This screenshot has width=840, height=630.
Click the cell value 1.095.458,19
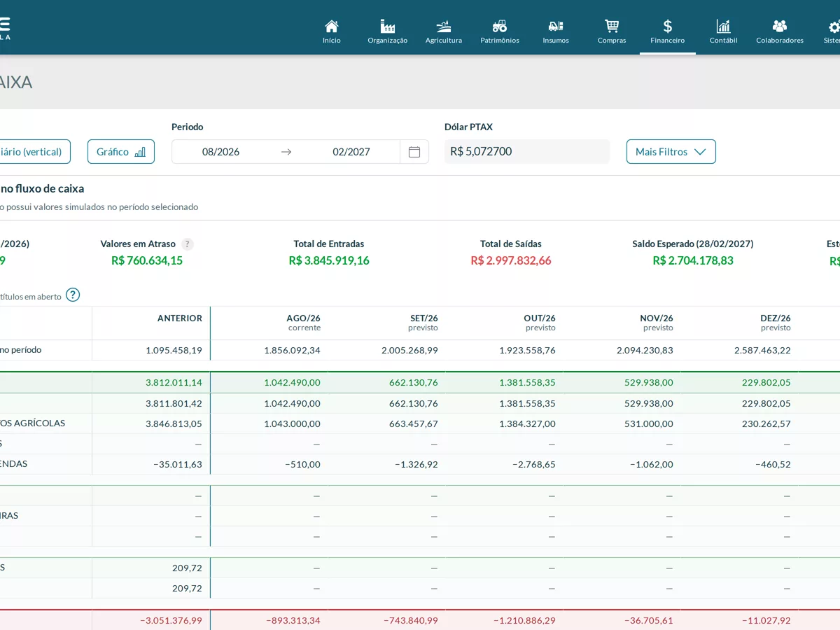pyautogui.click(x=174, y=350)
